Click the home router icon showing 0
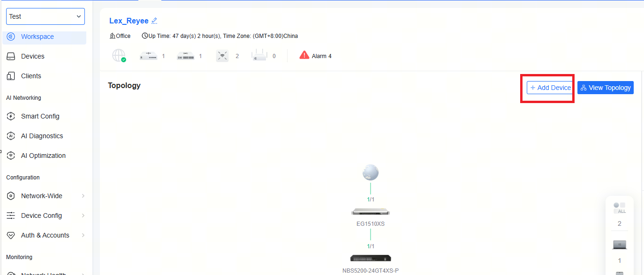Viewport: 644px width, 275px height. [x=259, y=56]
